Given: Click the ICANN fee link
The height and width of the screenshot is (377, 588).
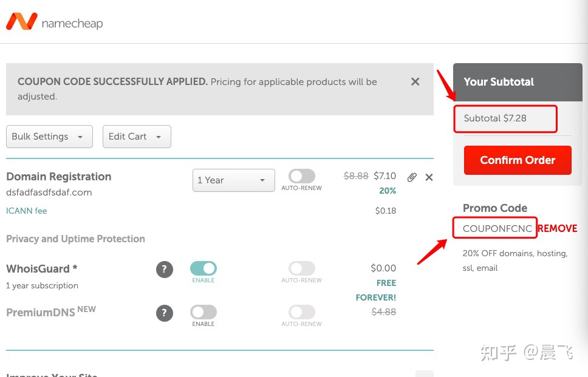Looking at the screenshot, I should pos(27,211).
